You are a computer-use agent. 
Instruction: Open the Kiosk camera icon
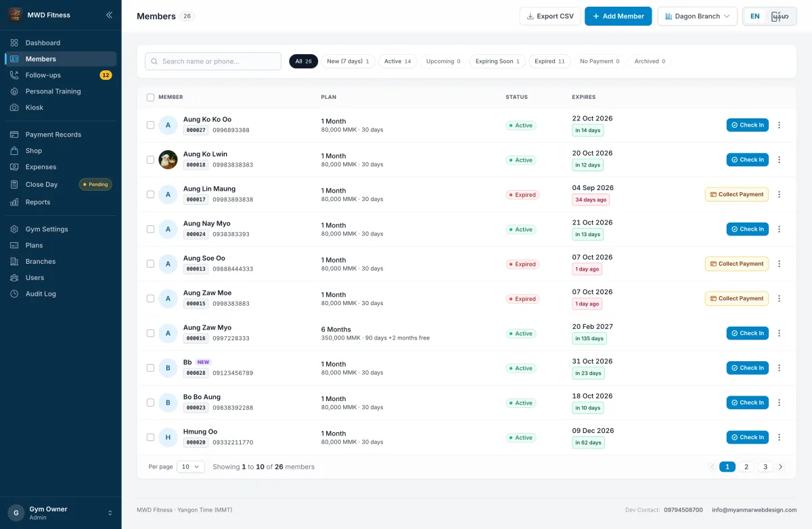[x=14, y=108]
